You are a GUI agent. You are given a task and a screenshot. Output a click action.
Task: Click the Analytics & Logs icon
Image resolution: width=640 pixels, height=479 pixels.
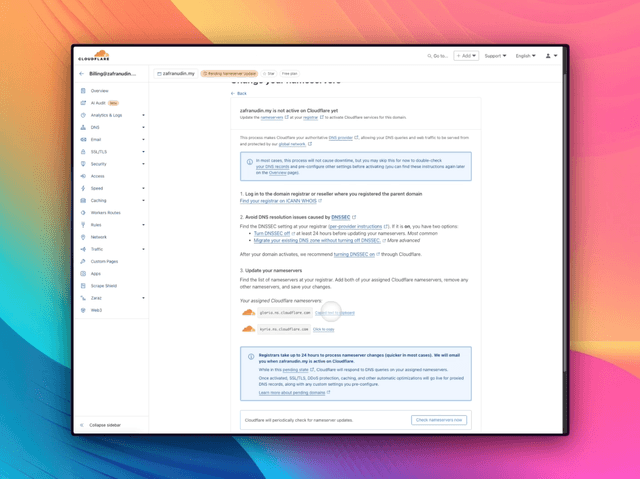[x=83, y=115]
